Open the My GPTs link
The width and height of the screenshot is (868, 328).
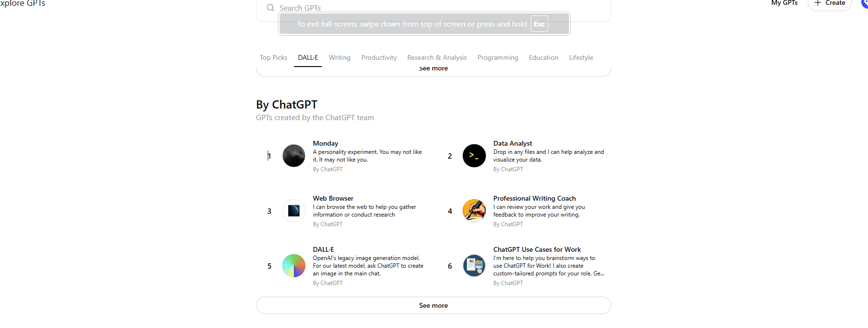(784, 3)
